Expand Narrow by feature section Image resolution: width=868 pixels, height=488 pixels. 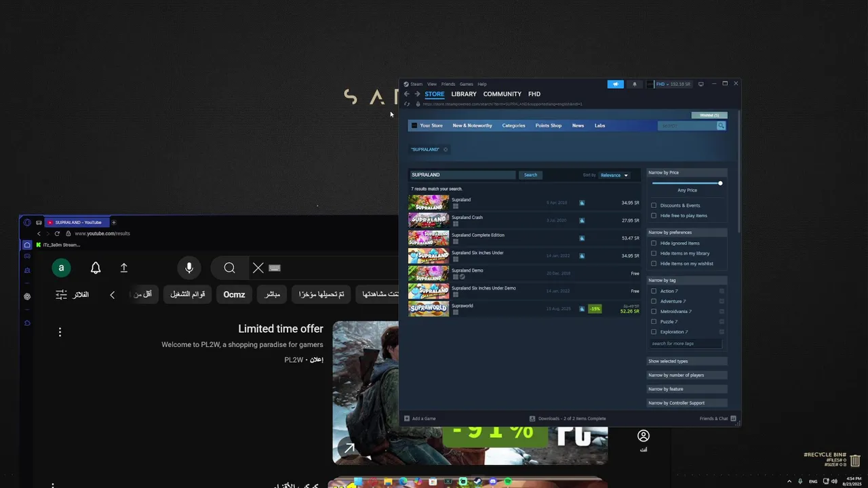click(x=687, y=389)
